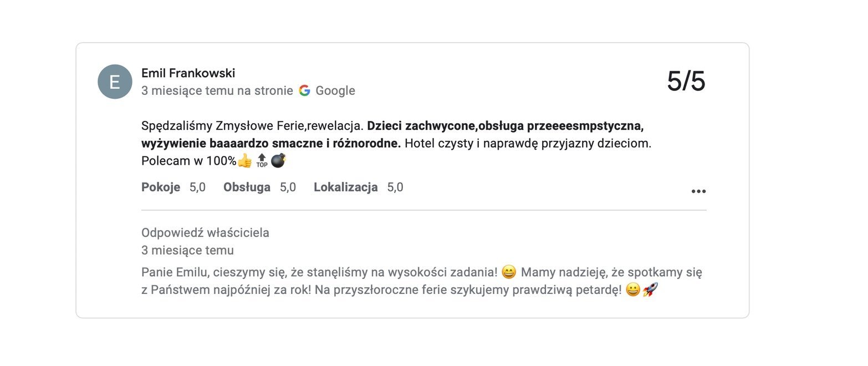
Task: Open the three-dot more options menu
Action: 698,191
